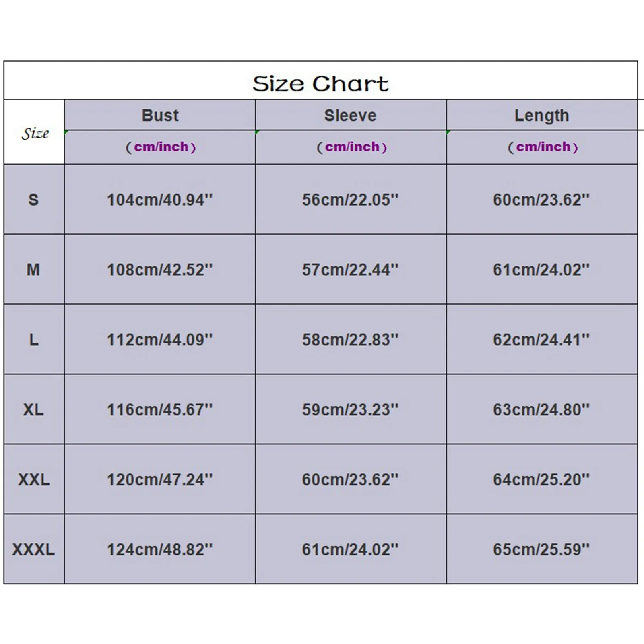Click the italic Size header cell

click(35, 133)
